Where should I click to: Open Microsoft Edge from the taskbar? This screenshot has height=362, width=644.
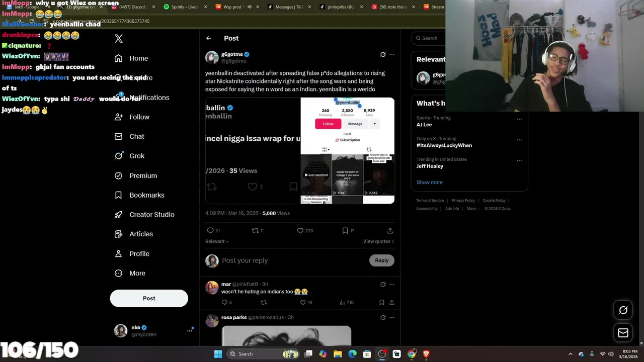coord(353,354)
